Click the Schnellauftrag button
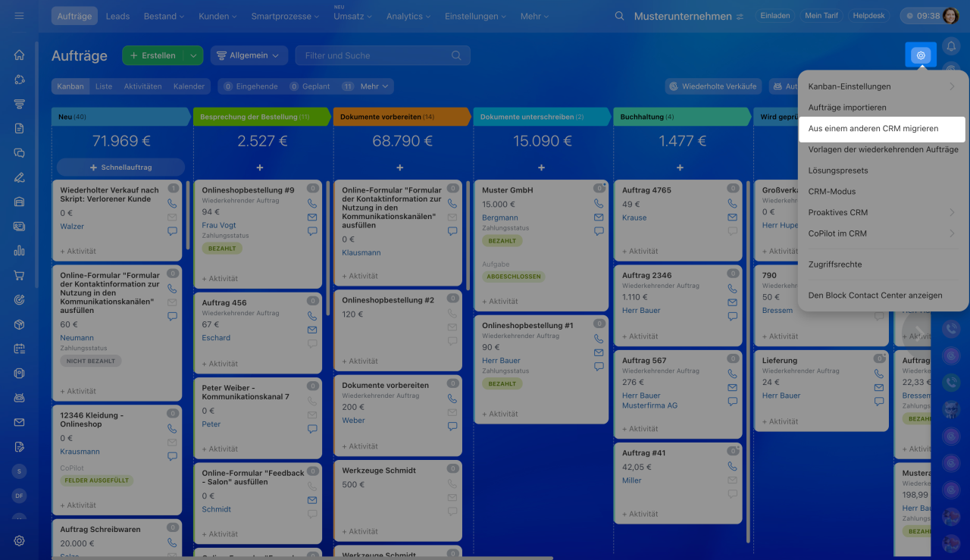This screenshot has height=560, width=970. [x=120, y=167]
